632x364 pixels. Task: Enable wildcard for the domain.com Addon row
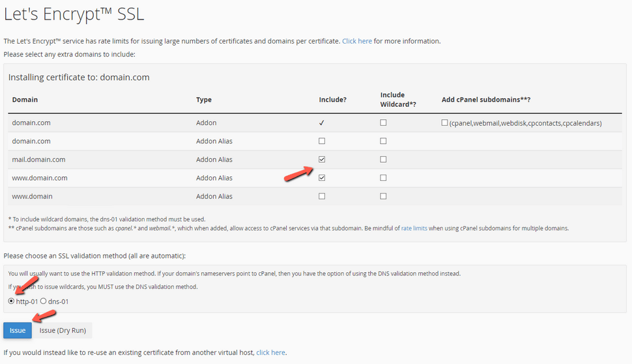pyautogui.click(x=383, y=122)
